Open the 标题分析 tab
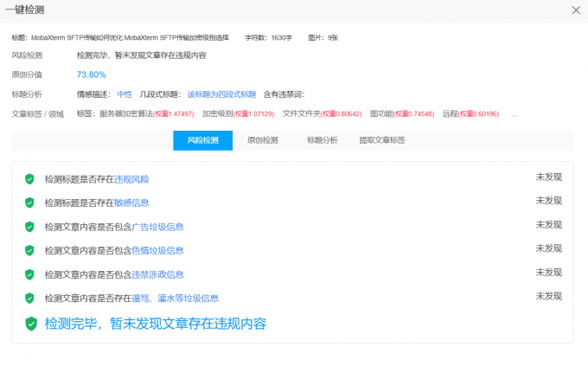The height and width of the screenshot is (367, 588). tap(323, 140)
